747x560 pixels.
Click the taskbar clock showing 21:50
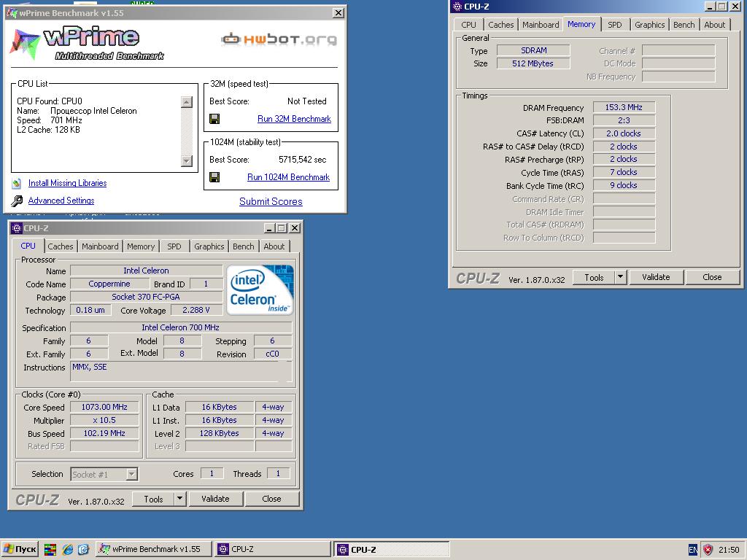point(729,550)
